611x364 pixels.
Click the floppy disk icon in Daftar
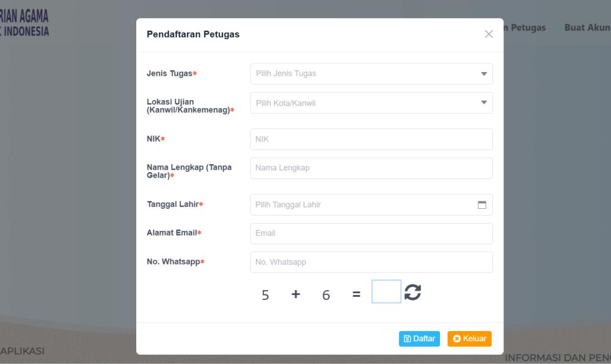pos(407,339)
